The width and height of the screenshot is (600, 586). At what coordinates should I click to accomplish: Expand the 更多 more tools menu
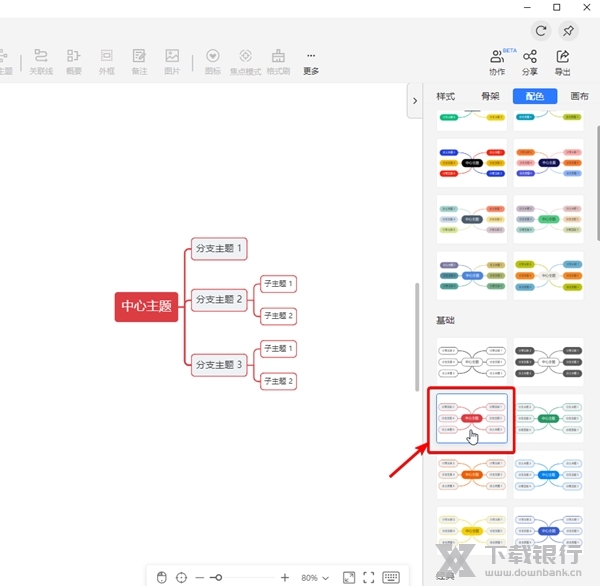click(x=311, y=61)
